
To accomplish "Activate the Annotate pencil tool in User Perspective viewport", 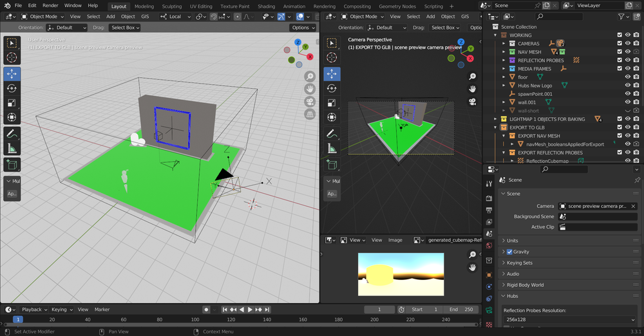I will coord(12,133).
